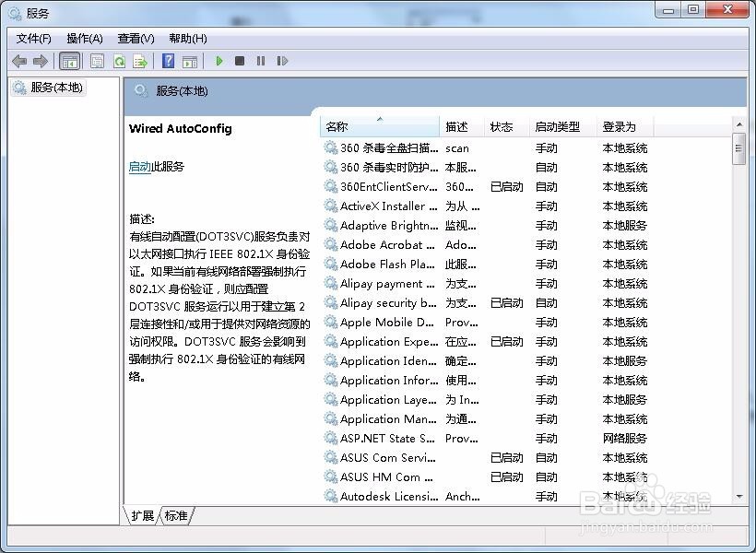Open the Help toolbar icon

169,61
